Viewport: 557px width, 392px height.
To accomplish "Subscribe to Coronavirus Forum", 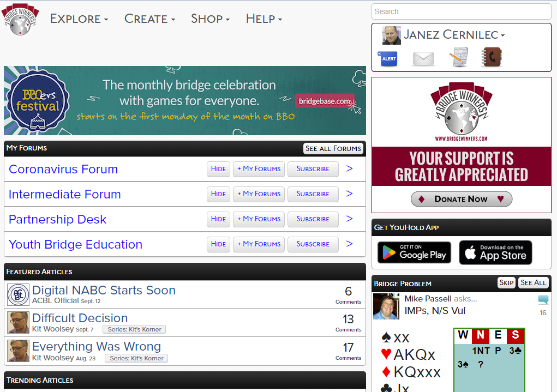I will [313, 169].
